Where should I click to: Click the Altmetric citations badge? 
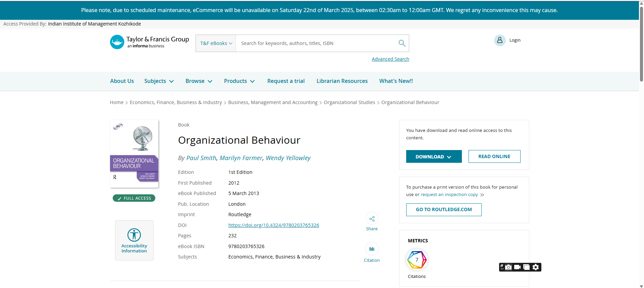coord(417,260)
